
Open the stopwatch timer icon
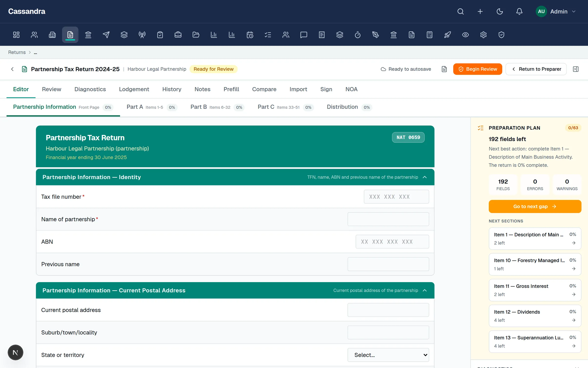358,35
